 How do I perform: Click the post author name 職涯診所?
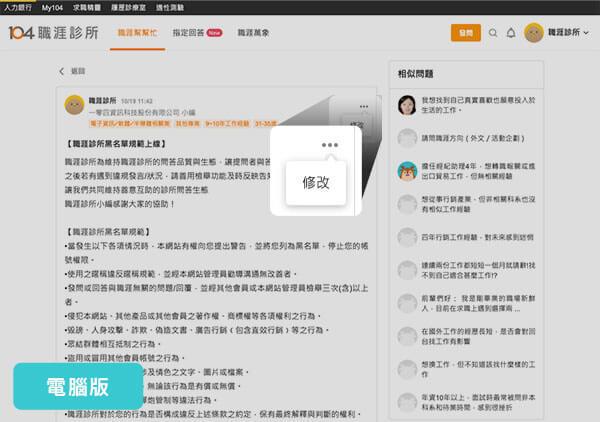103,101
